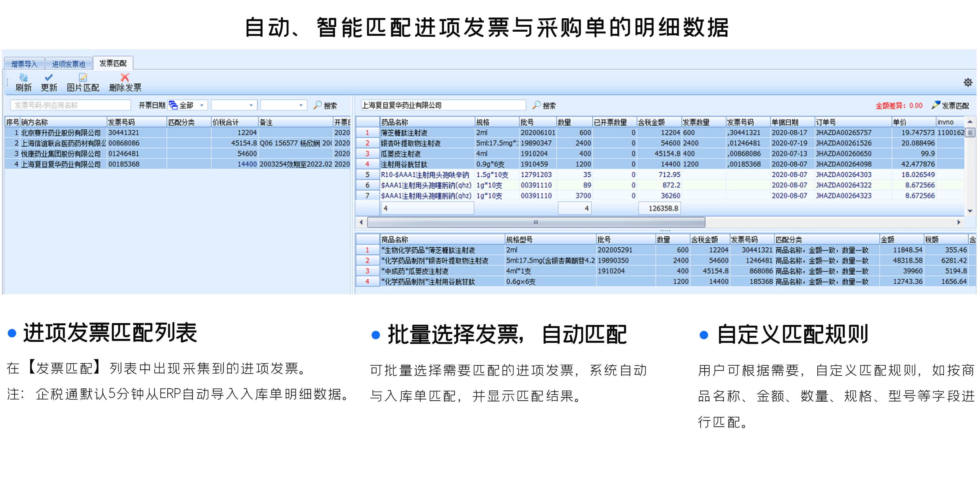Sort by the 销方名称 column header
The image size is (980, 500).
click(x=63, y=122)
